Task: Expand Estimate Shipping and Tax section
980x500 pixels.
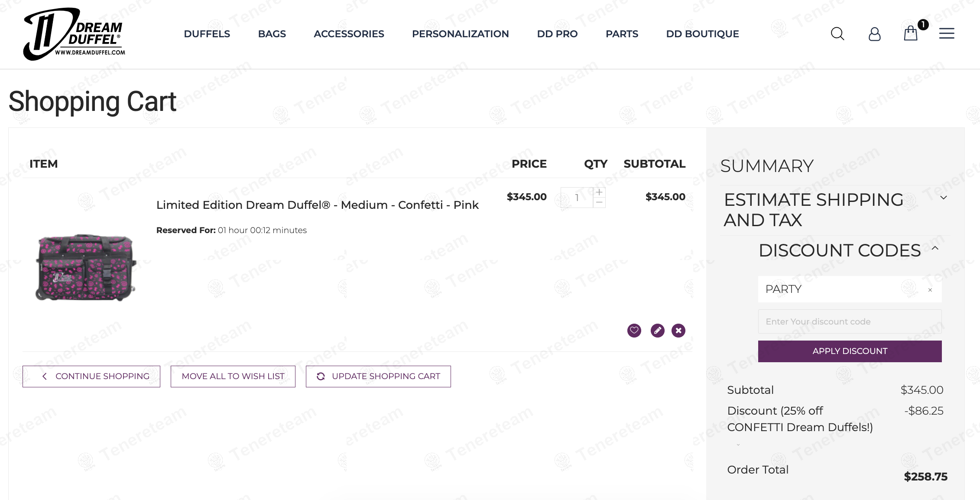Action: (943, 198)
